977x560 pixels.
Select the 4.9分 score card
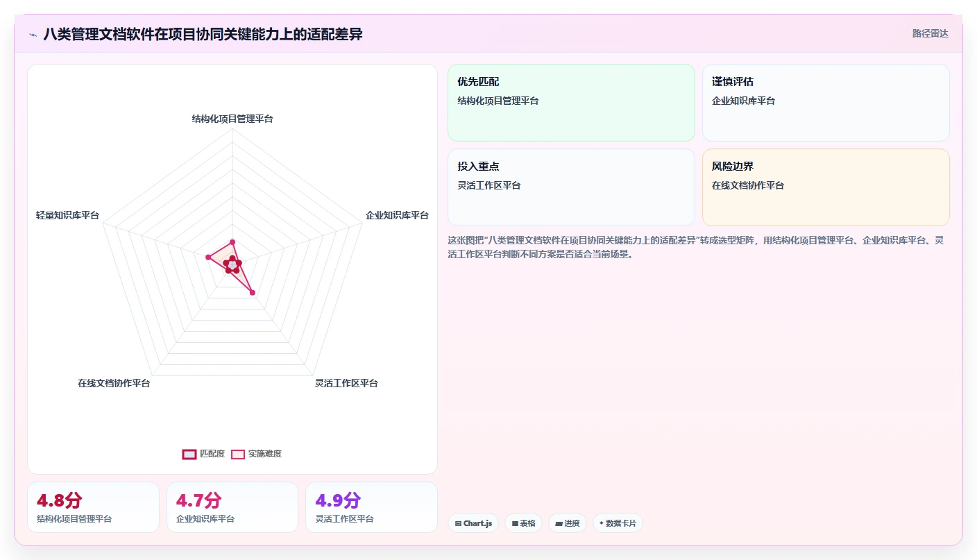click(x=371, y=507)
